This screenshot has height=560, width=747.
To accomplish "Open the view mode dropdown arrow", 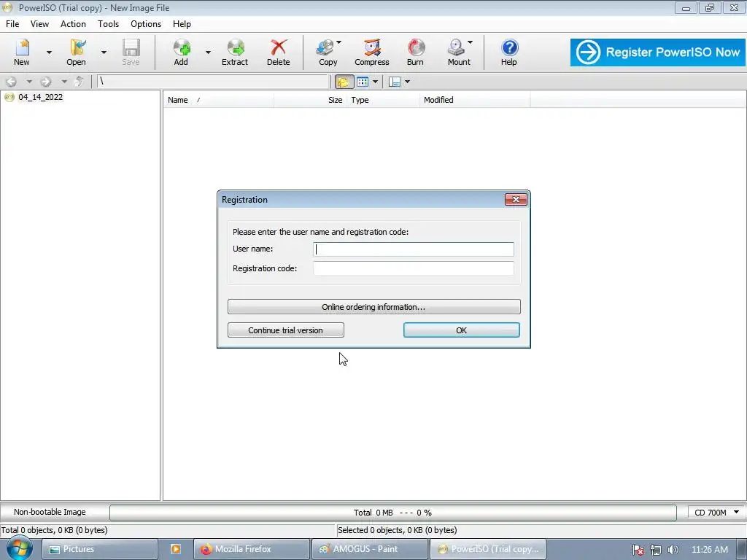I will pyautogui.click(x=376, y=82).
